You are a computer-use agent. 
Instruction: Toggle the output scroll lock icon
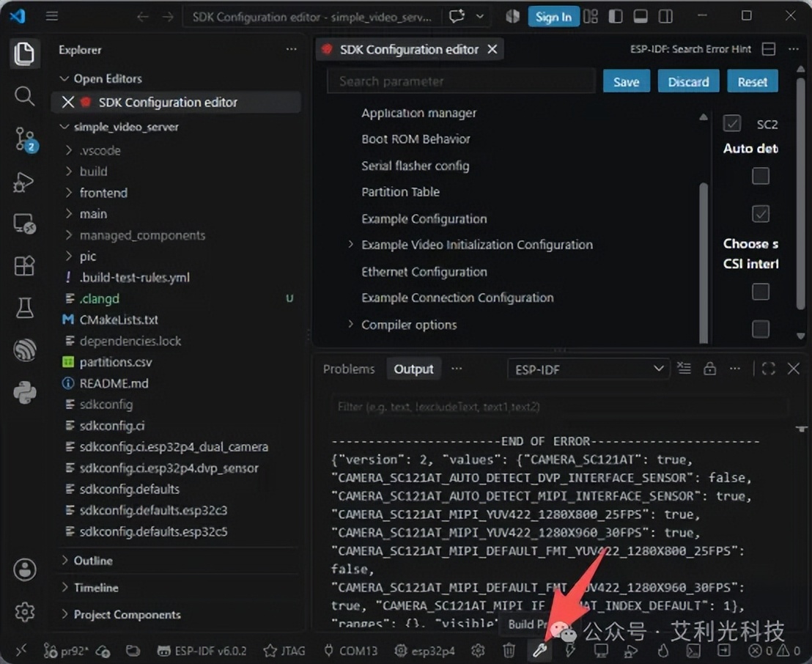(709, 369)
